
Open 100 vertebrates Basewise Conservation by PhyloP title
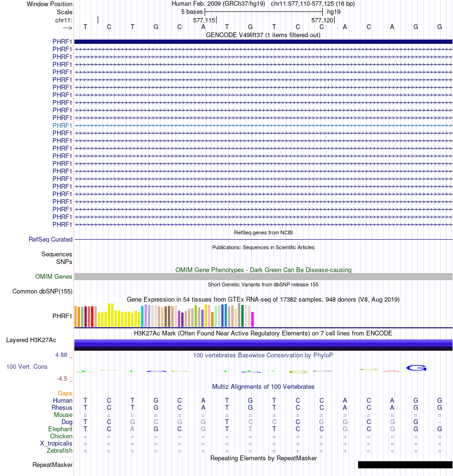click(x=263, y=355)
